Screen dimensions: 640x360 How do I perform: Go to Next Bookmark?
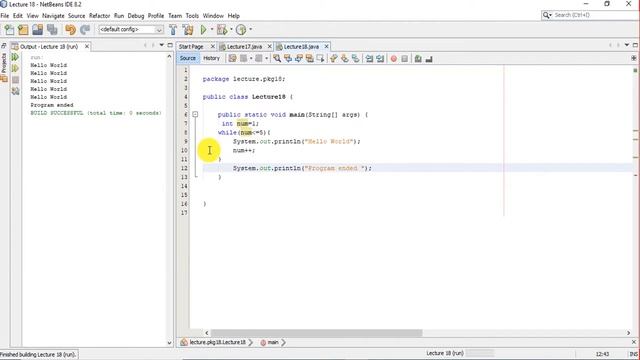(344, 58)
